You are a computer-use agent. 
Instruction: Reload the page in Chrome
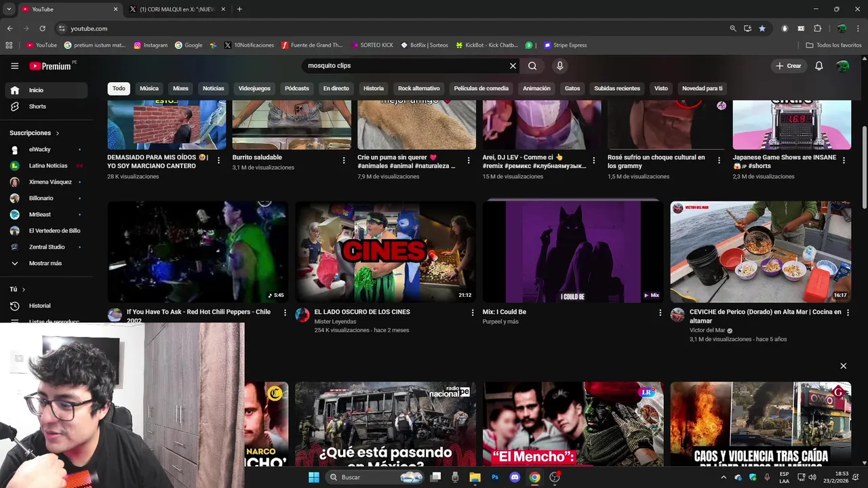click(42, 28)
